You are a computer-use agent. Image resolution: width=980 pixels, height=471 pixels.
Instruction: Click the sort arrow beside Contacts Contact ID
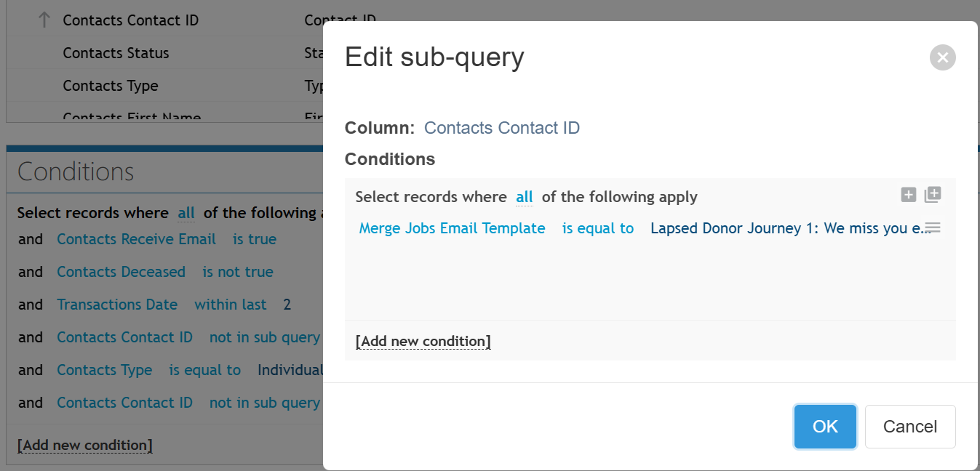pyautogui.click(x=44, y=20)
